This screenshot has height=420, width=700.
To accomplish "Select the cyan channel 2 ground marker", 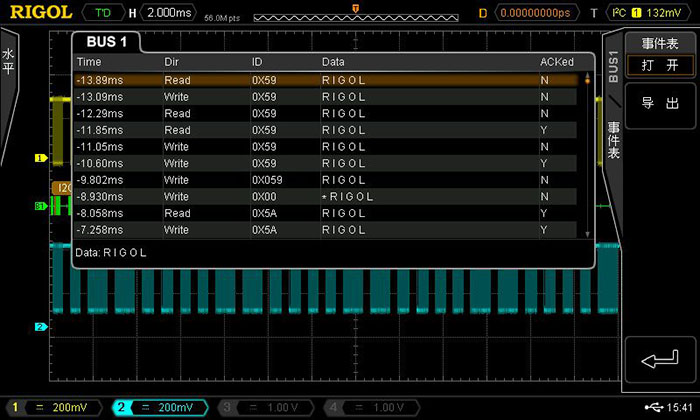I will pyautogui.click(x=41, y=327).
